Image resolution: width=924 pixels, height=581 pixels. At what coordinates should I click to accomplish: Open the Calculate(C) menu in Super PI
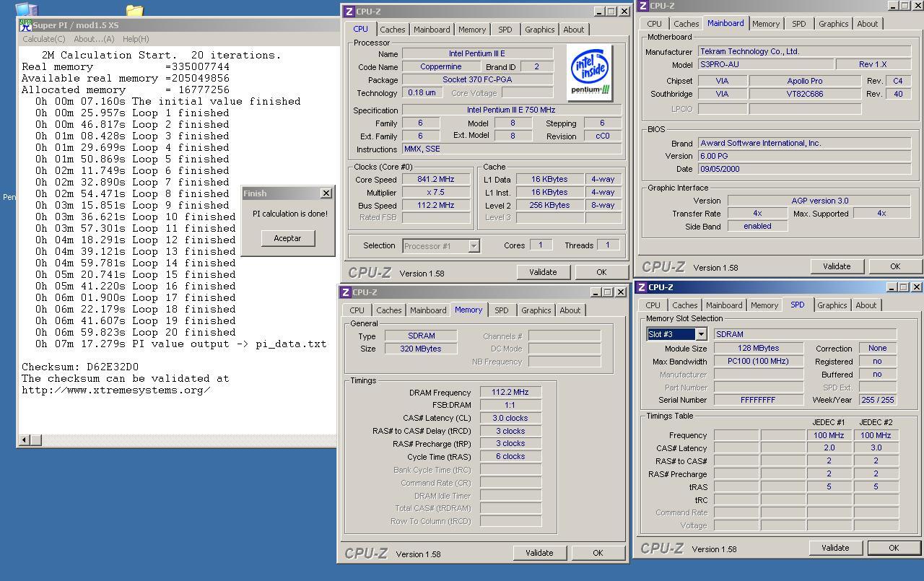pos(44,39)
